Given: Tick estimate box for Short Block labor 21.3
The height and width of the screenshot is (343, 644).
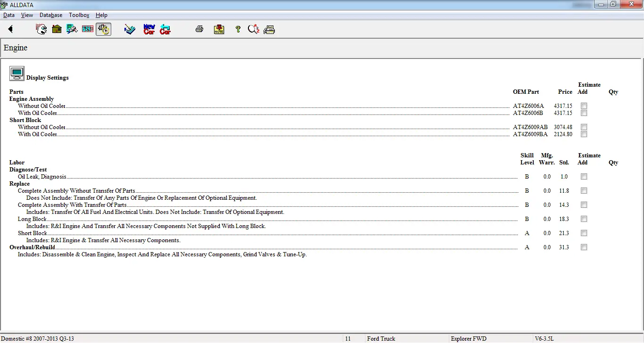Looking at the screenshot, I should [584, 233].
